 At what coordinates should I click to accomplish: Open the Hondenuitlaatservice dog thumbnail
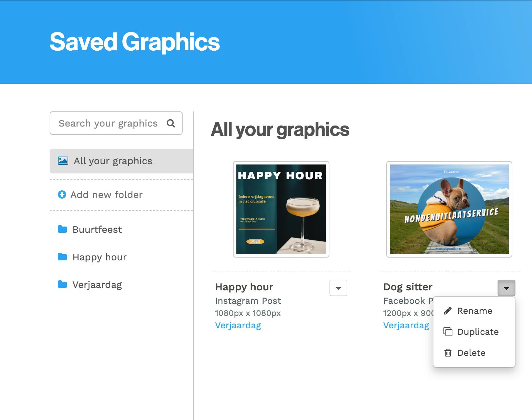[449, 209]
